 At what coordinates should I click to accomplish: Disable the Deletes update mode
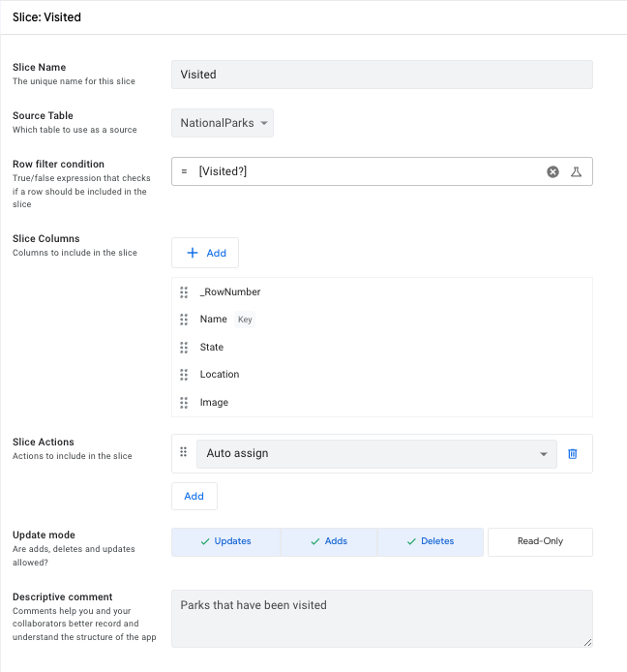tap(431, 541)
